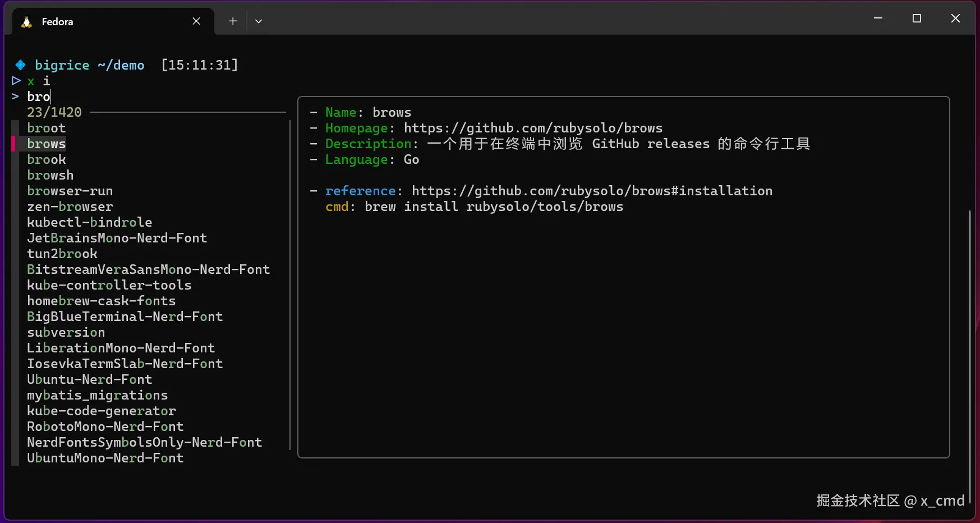Open the brows#installation reference link
This screenshot has height=523, width=980.
[592, 191]
